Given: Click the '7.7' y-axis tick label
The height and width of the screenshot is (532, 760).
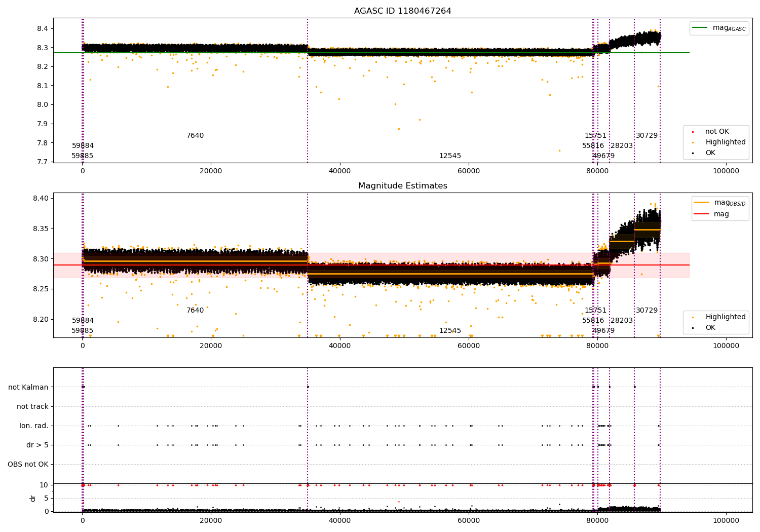Looking at the screenshot, I should tap(43, 162).
